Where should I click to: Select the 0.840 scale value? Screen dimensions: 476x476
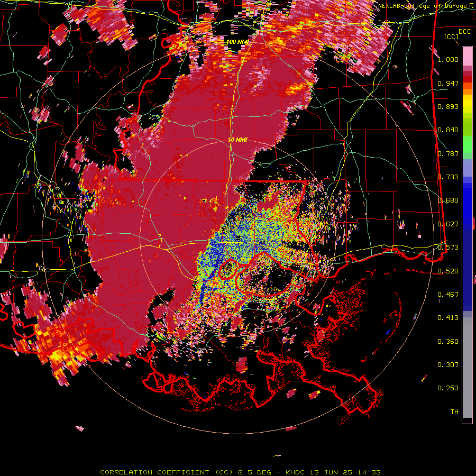[x=448, y=130]
